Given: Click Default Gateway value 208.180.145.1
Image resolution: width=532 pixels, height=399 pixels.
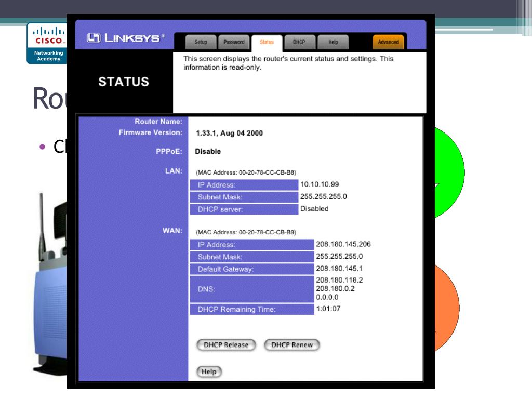Looking at the screenshot, I should [x=339, y=269].
